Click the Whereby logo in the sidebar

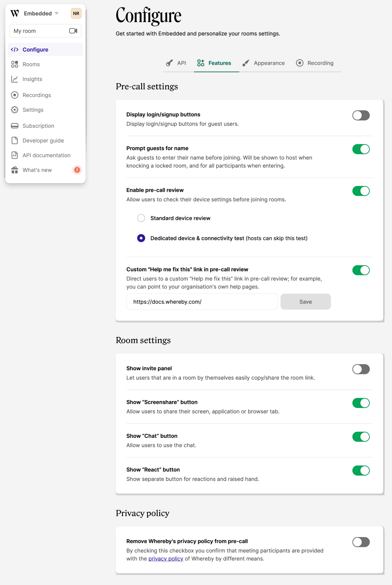14,13
